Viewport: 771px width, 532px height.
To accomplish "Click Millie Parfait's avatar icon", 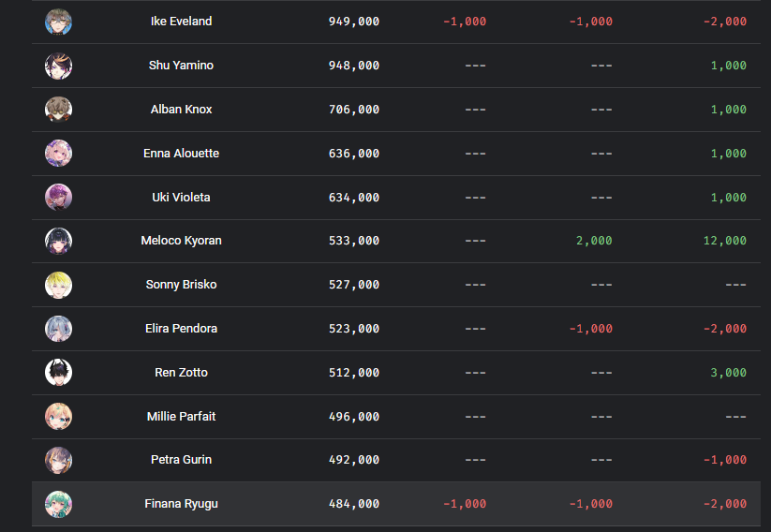I will (x=58, y=417).
